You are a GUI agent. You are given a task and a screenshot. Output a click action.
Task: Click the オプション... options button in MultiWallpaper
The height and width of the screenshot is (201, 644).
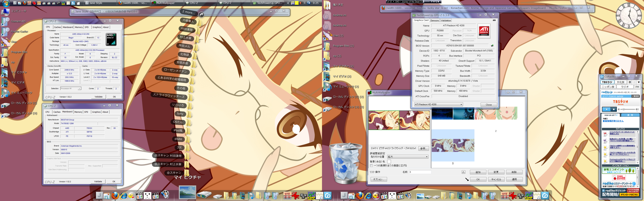[379, 179]
